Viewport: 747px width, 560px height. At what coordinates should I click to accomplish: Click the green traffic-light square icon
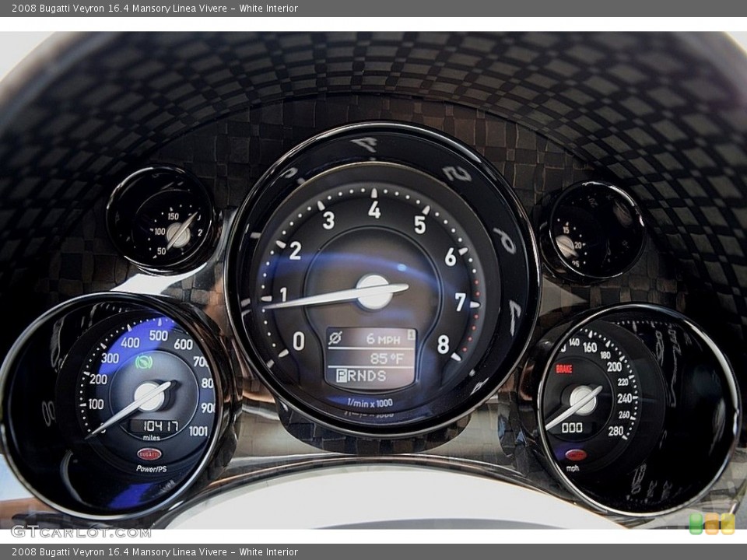tap(696, 523)
